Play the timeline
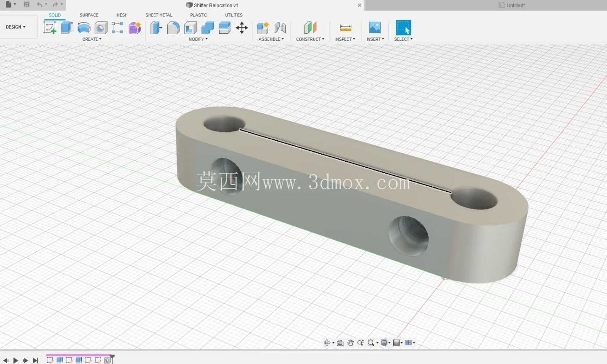The image size is (607, 364). coord(16,360)
